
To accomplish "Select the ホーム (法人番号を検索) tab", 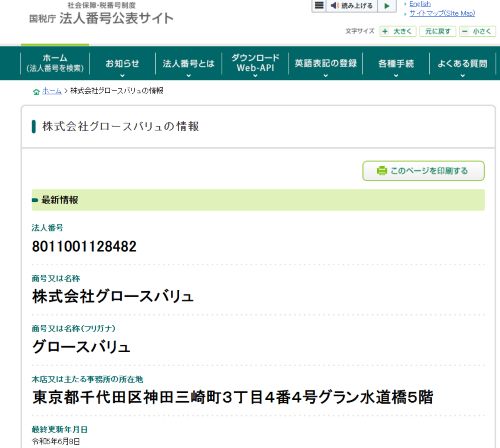I will (x=55, y=63).
